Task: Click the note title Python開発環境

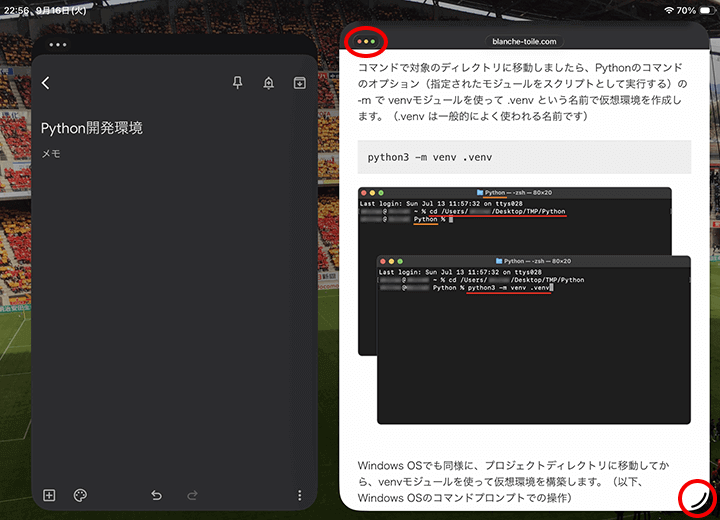Action: click(x=92, y=128)
